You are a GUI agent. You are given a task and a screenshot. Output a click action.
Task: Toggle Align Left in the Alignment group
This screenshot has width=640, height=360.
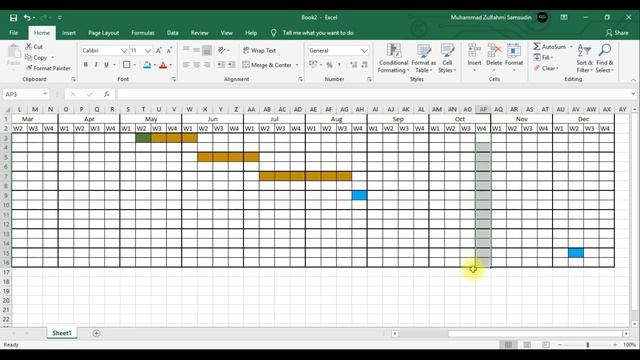click(x=187, y=64)
